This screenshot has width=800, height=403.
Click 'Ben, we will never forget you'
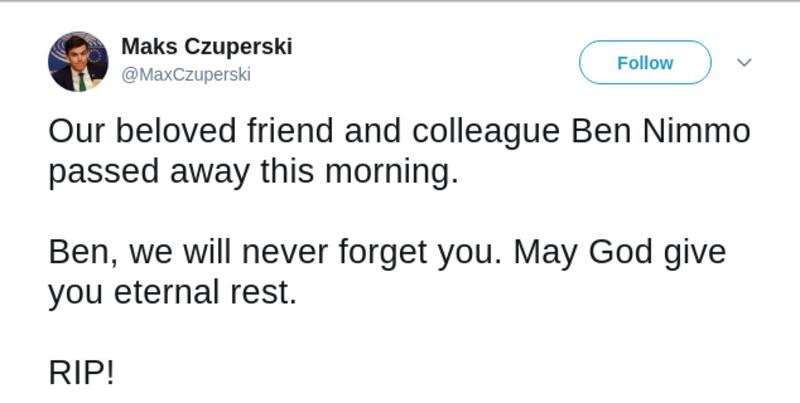pyautogui.click(x=272, y=252)
